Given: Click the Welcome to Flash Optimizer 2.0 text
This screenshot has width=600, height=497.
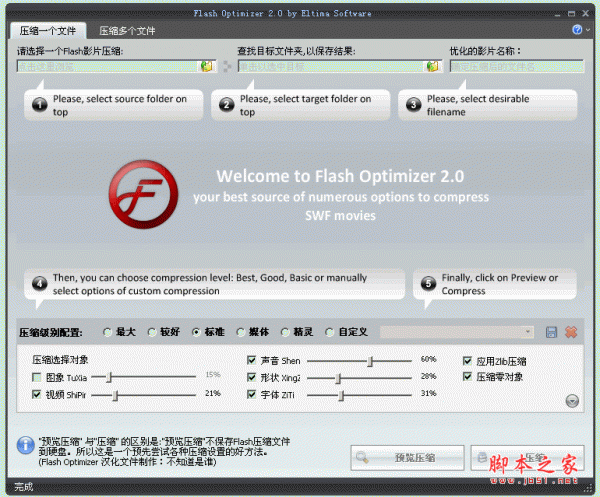Looking at the screenshot, I should point(340,176).
